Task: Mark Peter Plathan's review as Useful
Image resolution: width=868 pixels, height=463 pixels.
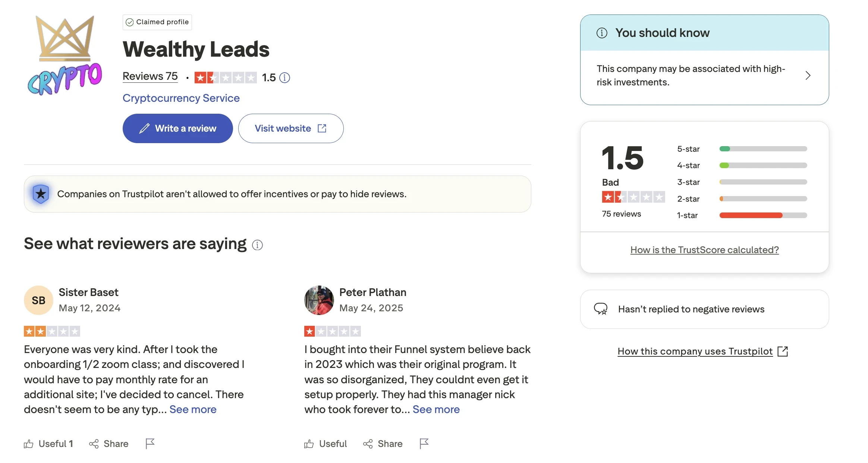Action: tap(325, 444)
